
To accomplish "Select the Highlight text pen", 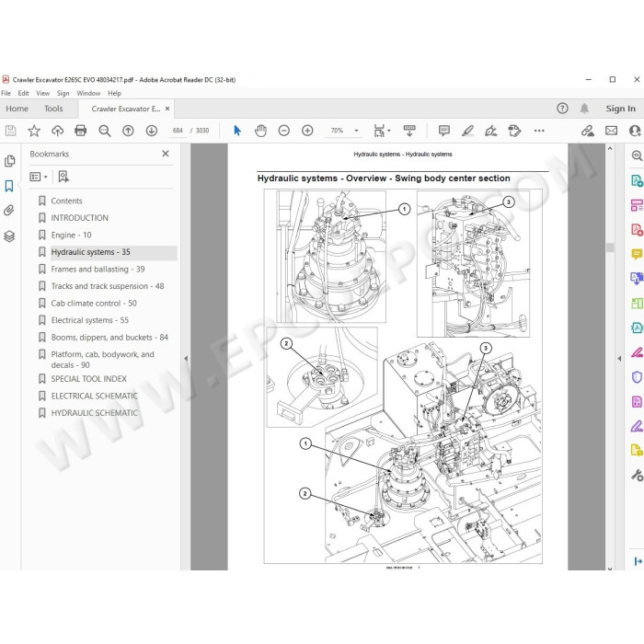I will [467, 131].
